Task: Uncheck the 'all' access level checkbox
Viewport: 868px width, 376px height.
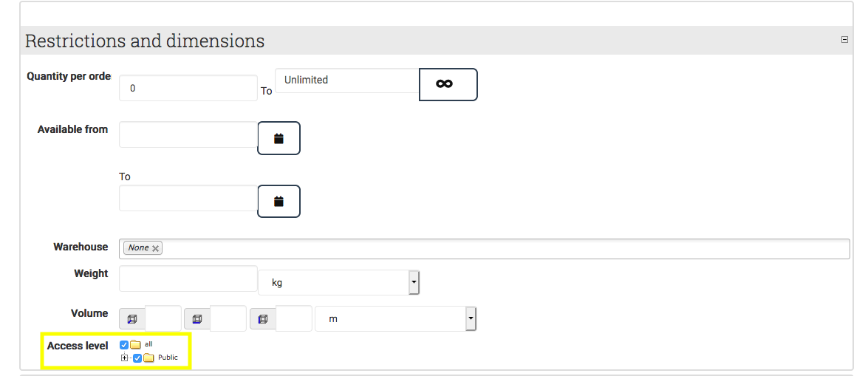Action: pyautogui.click(x=124, y=344)
